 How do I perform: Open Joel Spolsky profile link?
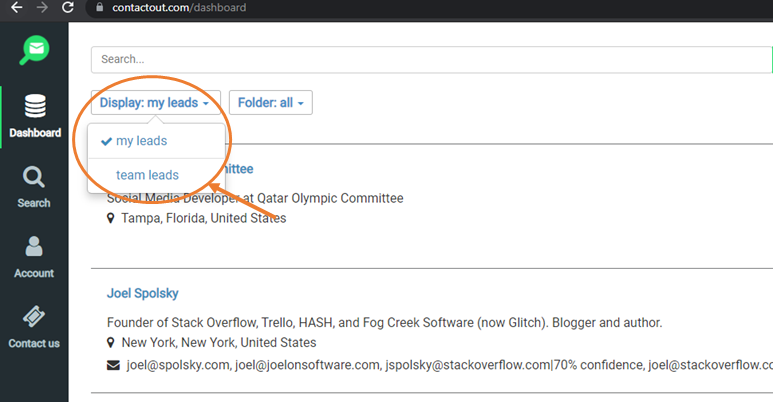pos(142,293)
